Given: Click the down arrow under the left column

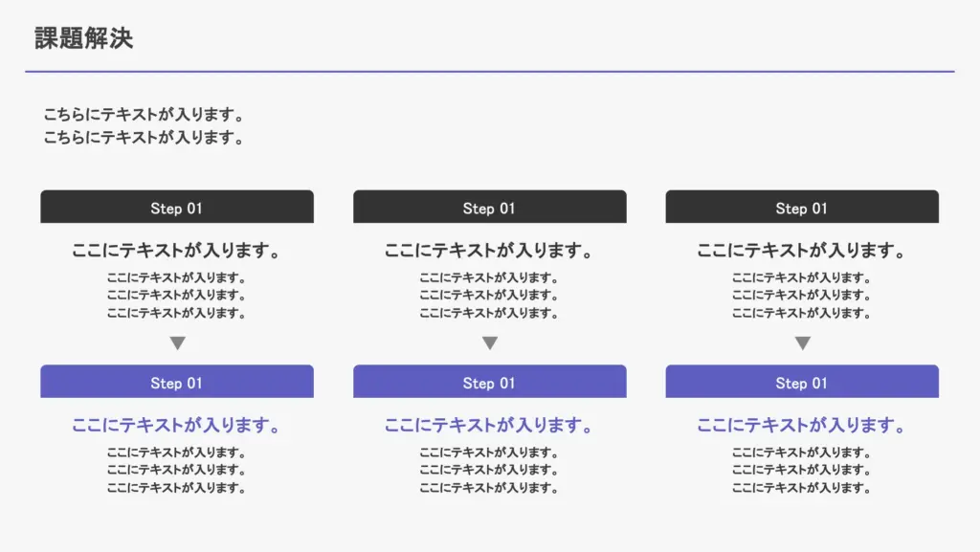Looking at the screenshot, I should pyautogui.click(x=177, y=342).
